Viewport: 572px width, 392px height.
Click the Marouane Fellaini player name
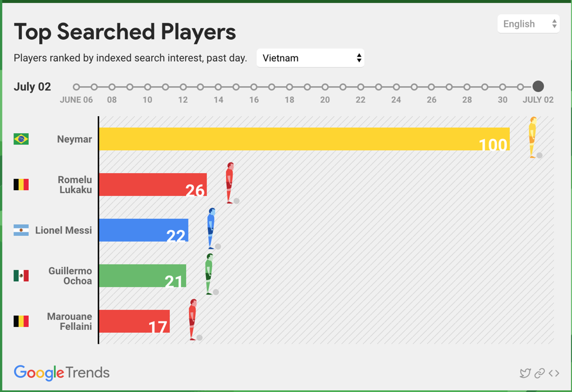(69, 322)
